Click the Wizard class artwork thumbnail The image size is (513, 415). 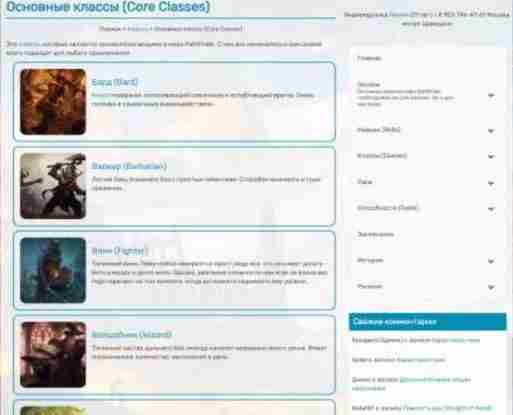53,355
